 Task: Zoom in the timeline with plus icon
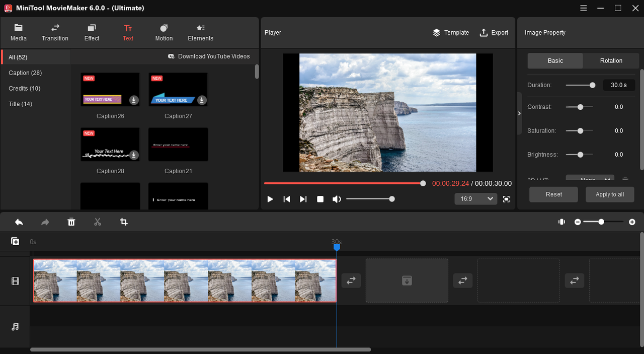tap(632, 222)
